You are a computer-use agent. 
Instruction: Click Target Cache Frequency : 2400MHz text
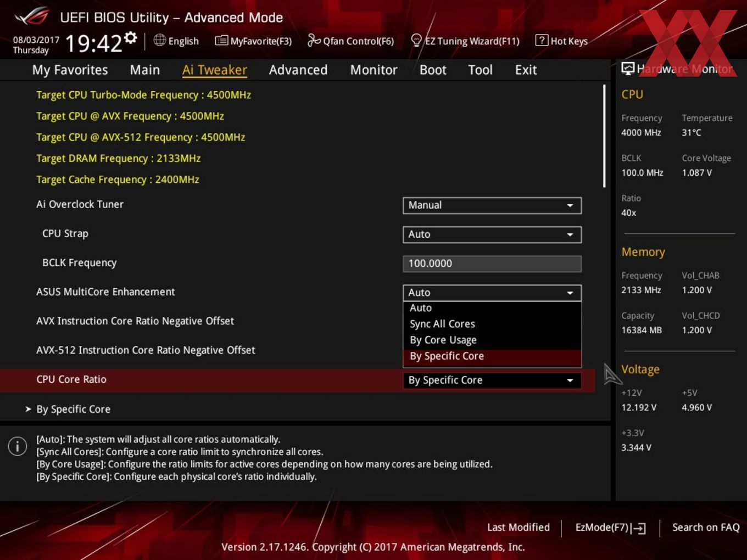coord(118,180)
